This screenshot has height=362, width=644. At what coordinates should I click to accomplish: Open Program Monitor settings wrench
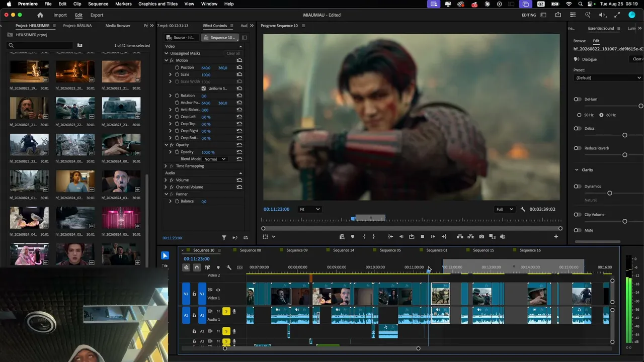(x=523, y=209)
